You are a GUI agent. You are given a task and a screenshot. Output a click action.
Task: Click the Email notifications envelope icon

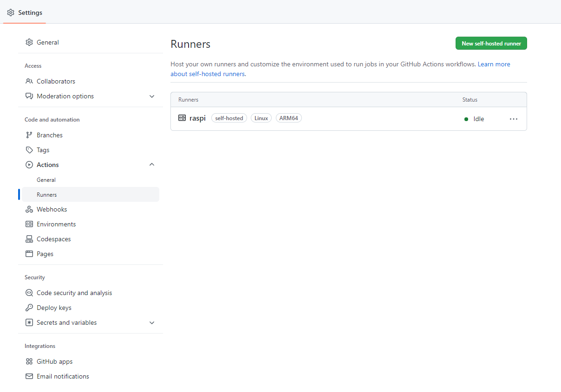tap(29, 376)
